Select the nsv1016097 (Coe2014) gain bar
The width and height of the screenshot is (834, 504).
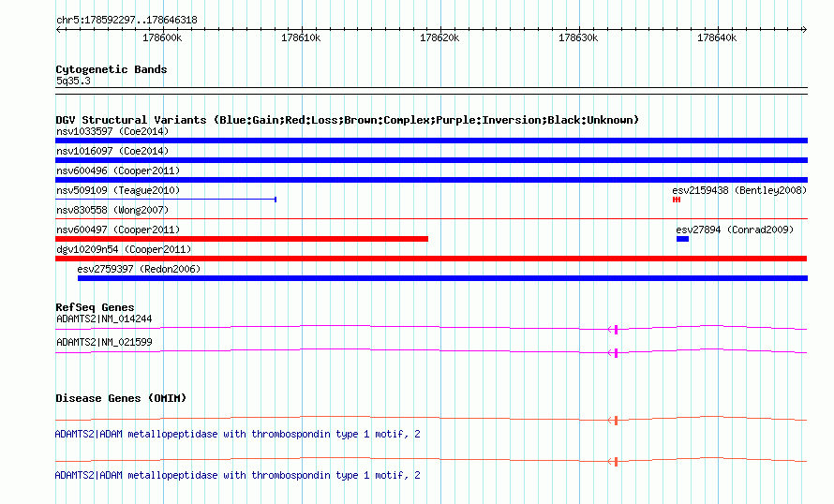[x=431, y=160]
